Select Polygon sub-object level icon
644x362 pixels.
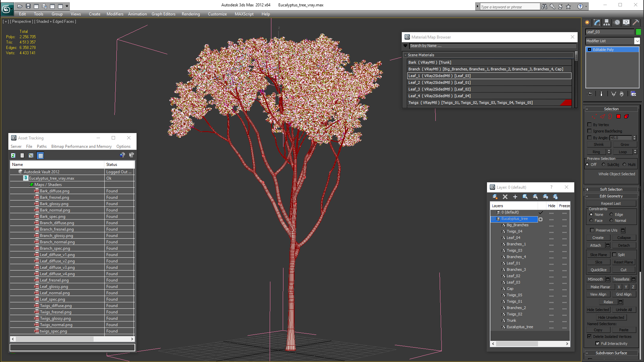coord(619,116)
